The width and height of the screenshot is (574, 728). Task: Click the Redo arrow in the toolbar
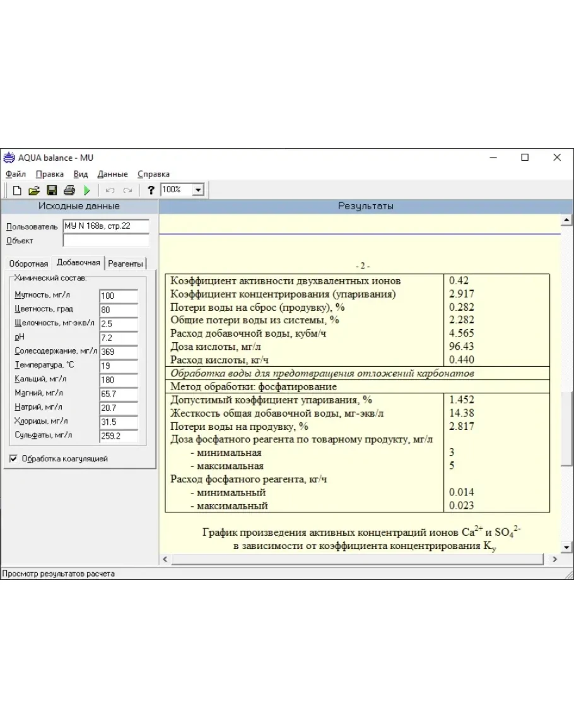(x=127, y=190)
